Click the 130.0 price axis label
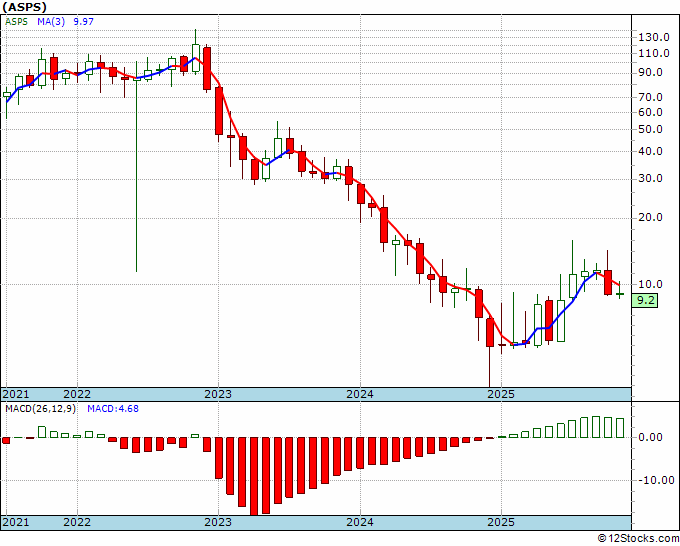The height and width of the screenshot is (546, 680). [x=654, y=37]
